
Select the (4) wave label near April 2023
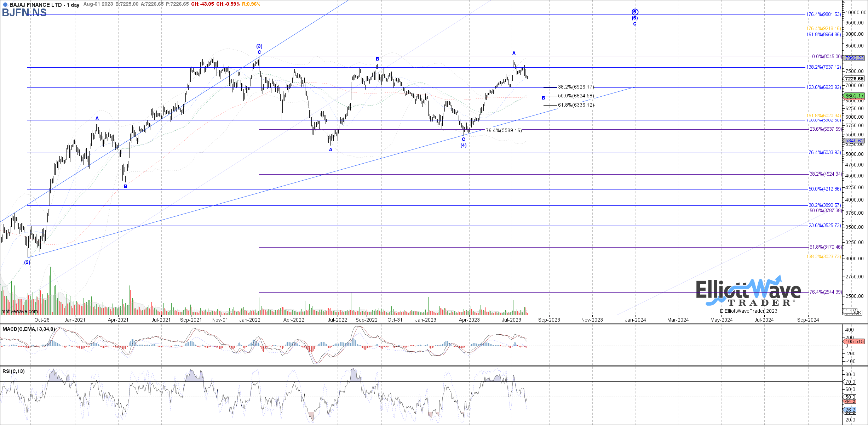464,145
